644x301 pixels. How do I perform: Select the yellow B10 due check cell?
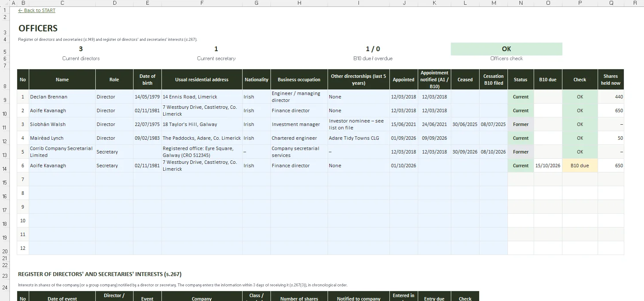[580, 166]
